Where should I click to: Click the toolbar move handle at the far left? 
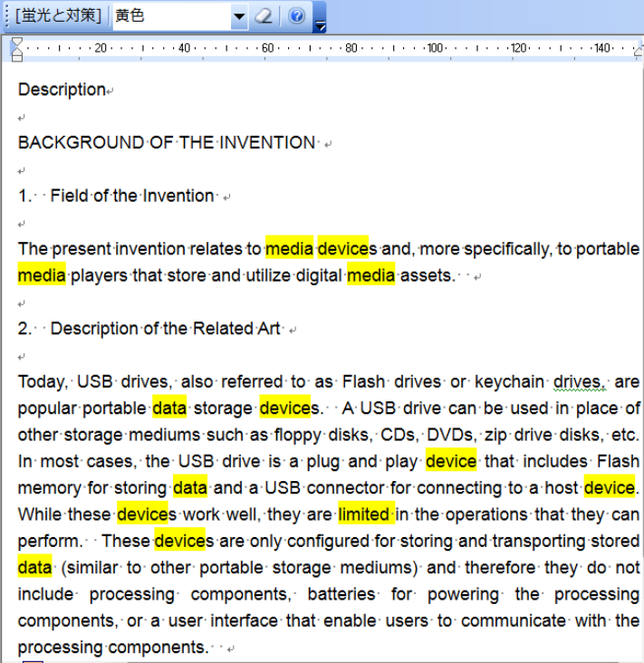(5, 16)
